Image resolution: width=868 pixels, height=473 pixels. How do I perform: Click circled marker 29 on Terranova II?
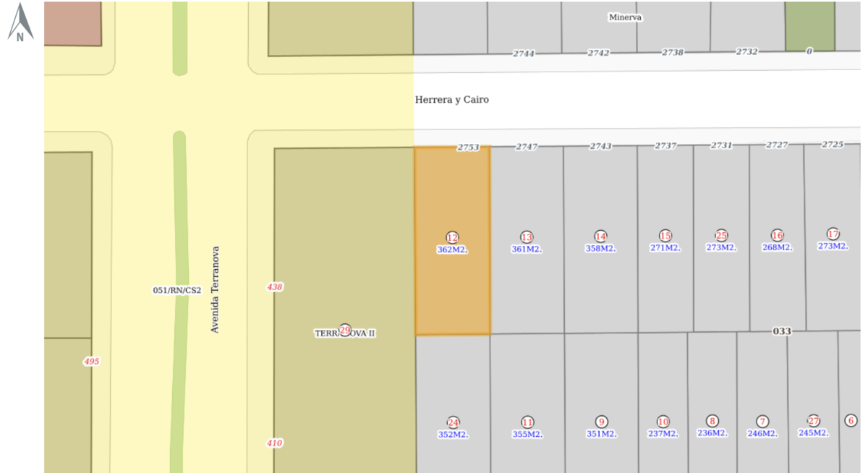345,331
